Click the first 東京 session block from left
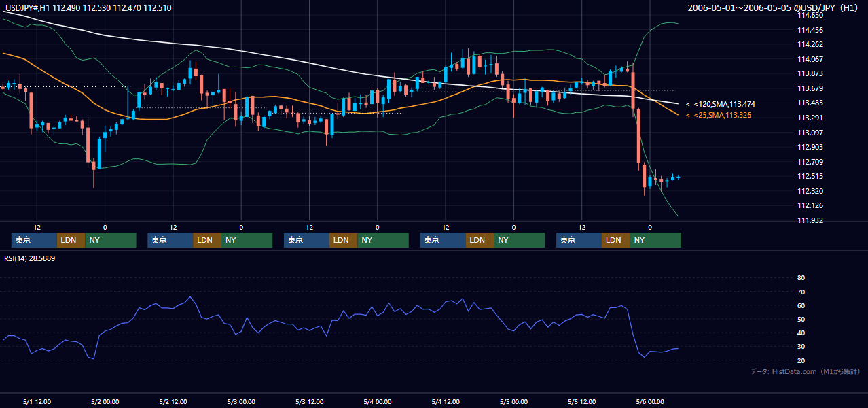The width and height of the screenshot is (868, 408). pos(34,240)
